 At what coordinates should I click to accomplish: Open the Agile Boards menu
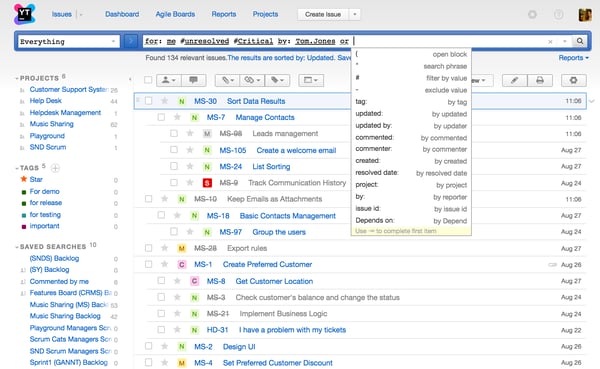point(175,14)
